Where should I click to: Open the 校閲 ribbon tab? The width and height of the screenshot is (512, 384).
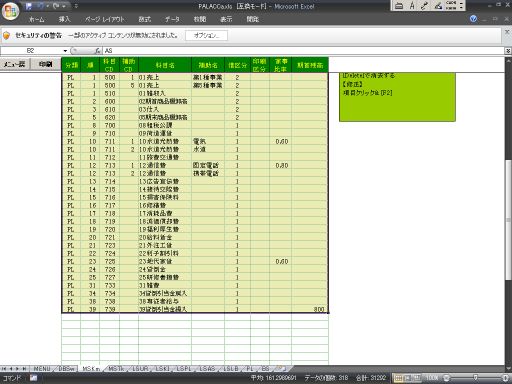[200, 19]
